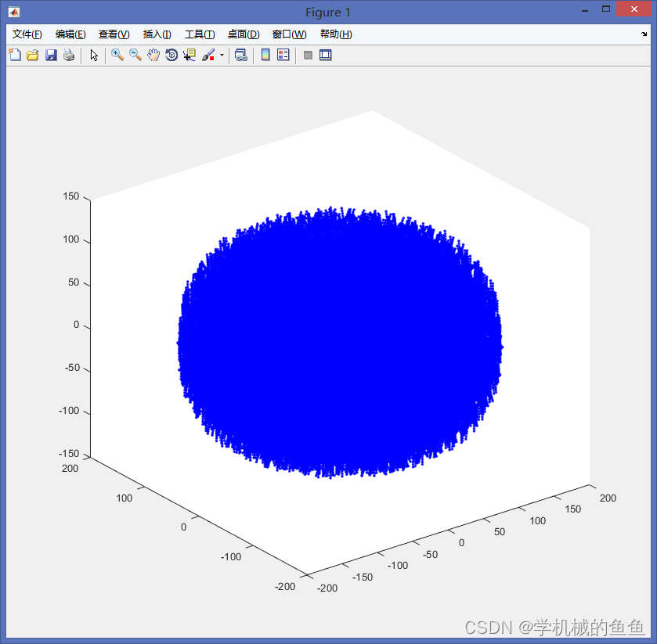657x644 pixels.
Task: Expand the brush color dropdown arrow
Action: [222, 55]
